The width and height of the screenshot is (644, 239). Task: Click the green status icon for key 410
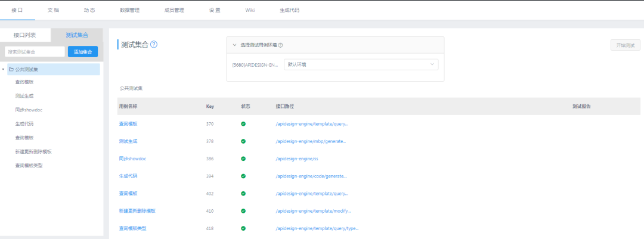243,211
